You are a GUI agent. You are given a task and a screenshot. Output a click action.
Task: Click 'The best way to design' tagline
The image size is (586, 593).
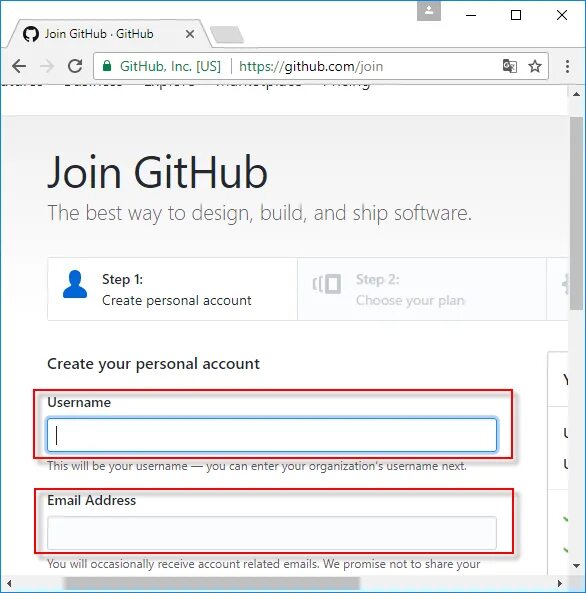click(260, 213)
